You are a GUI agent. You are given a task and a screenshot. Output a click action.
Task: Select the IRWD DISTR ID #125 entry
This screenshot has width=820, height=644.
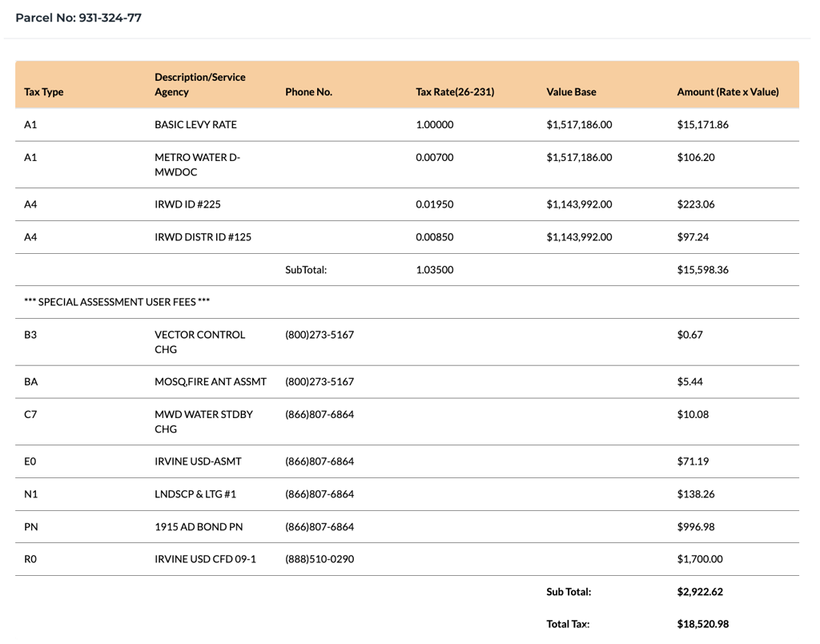point(203,237)
